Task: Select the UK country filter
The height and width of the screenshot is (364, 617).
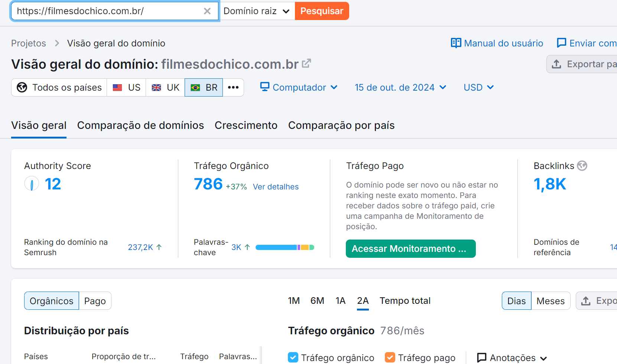Action: (x=165, y=88)
